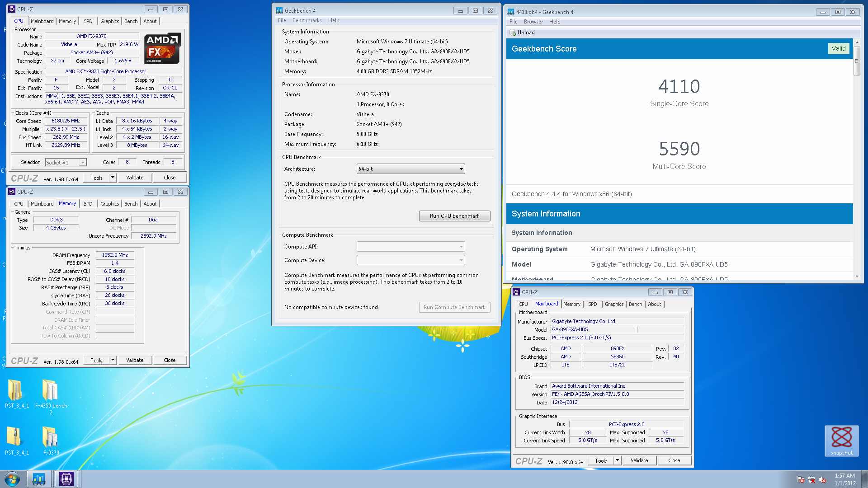This screenshot has width=868, height=488.
Task: Open About tab in the top CPU-Z window
Action: (150, 21)
